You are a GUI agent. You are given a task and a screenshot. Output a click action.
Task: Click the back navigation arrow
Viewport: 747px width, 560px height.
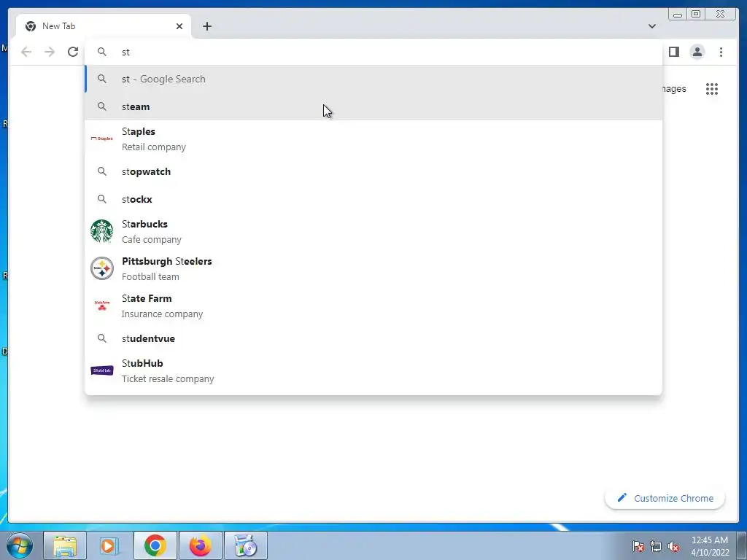(26, 52)
